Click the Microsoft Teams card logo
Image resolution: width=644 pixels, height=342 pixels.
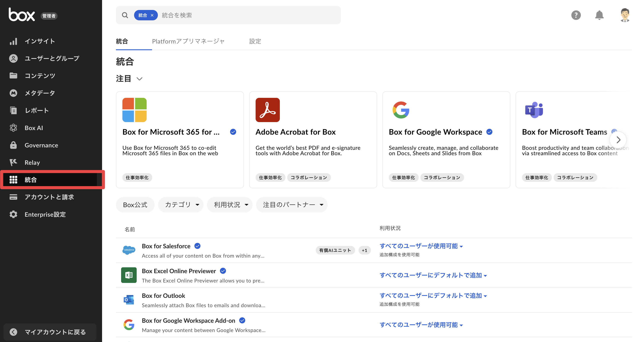tap(534, 110)
